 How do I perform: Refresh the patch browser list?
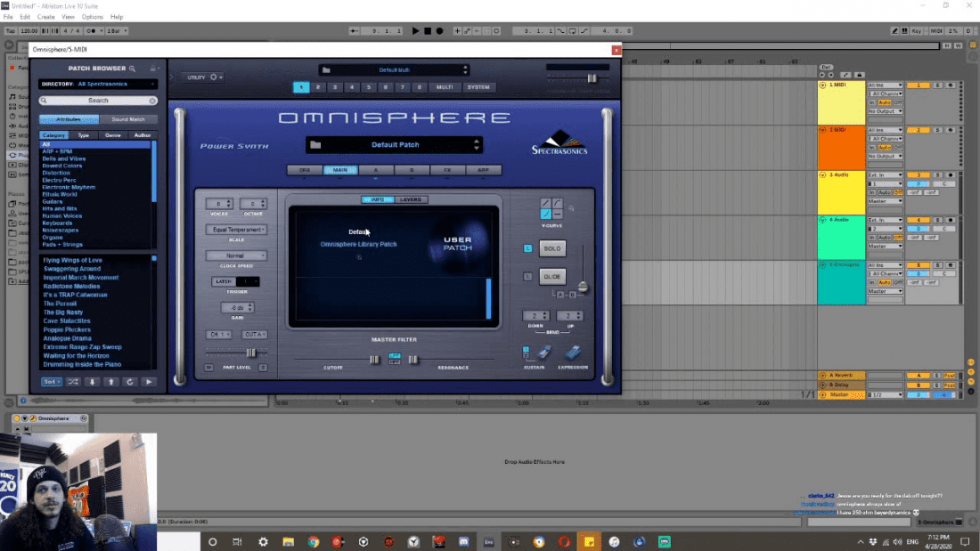click(x=129, y=382)
